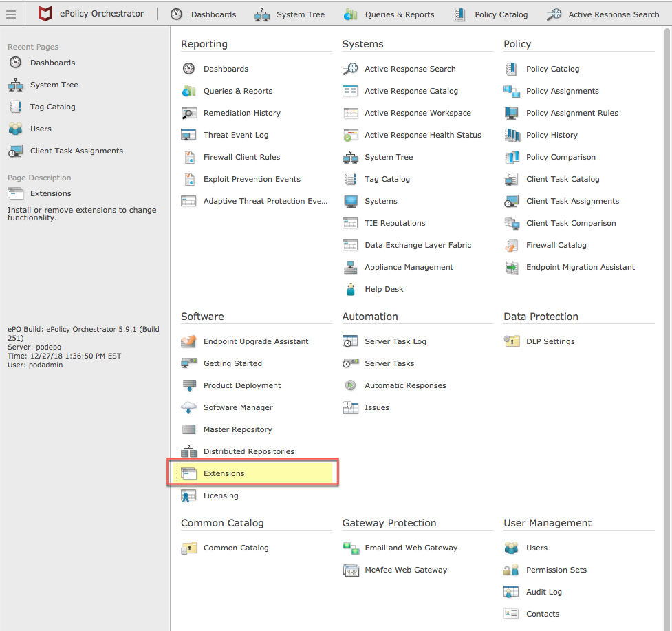Click the Distributed Repositories icon

(189, 451)
